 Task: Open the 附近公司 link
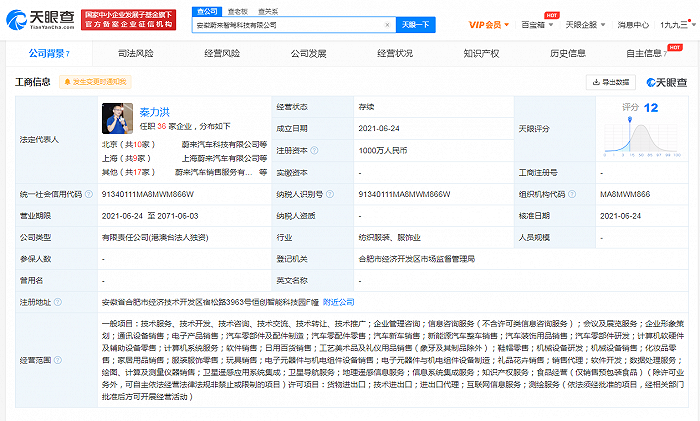point(338,302)
